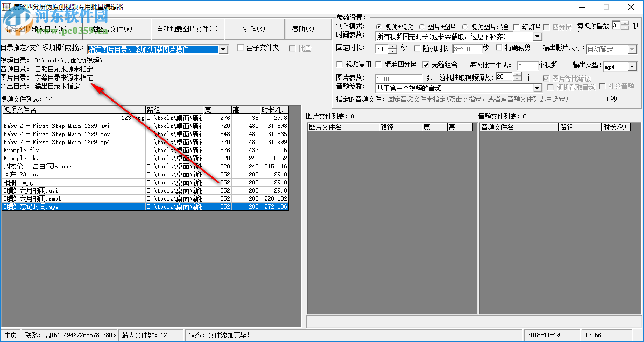Increase 每视频播放 seconds with up arrow

tap(625, 24)
